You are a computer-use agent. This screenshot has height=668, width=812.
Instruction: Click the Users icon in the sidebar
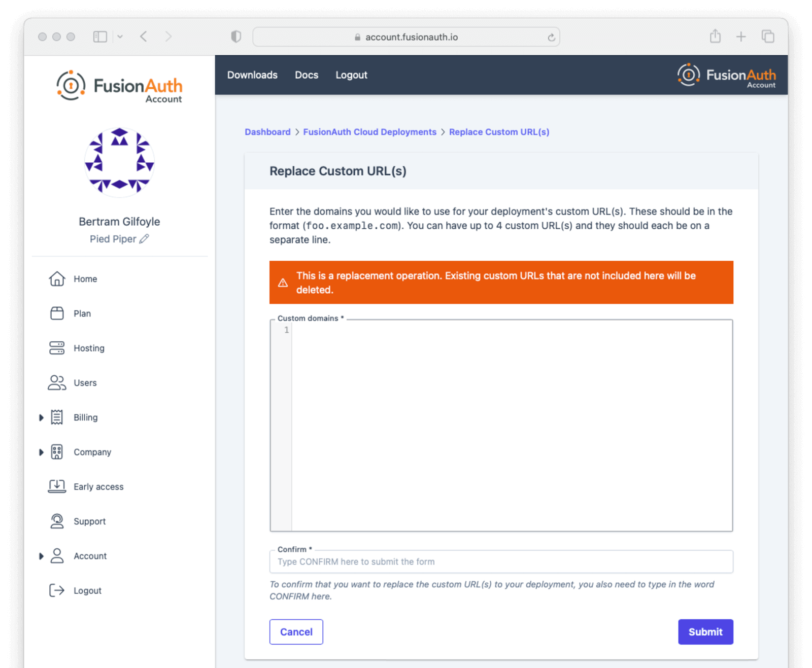click(x=57, y=382)
